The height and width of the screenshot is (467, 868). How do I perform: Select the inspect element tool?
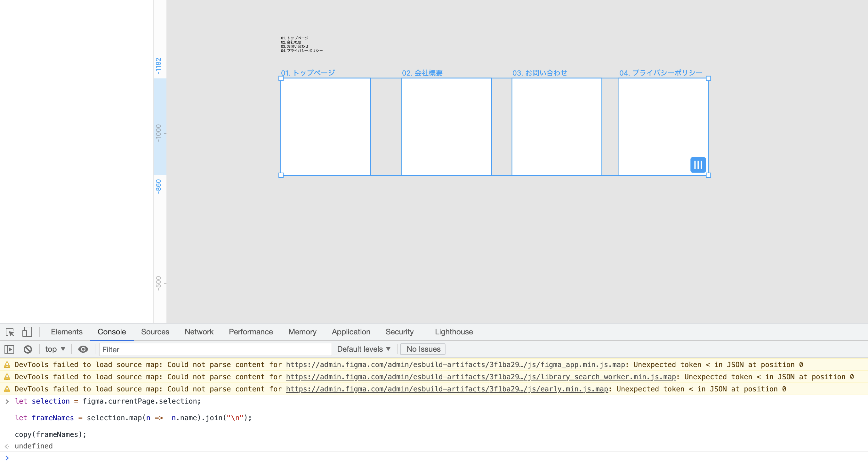point(10,332)
